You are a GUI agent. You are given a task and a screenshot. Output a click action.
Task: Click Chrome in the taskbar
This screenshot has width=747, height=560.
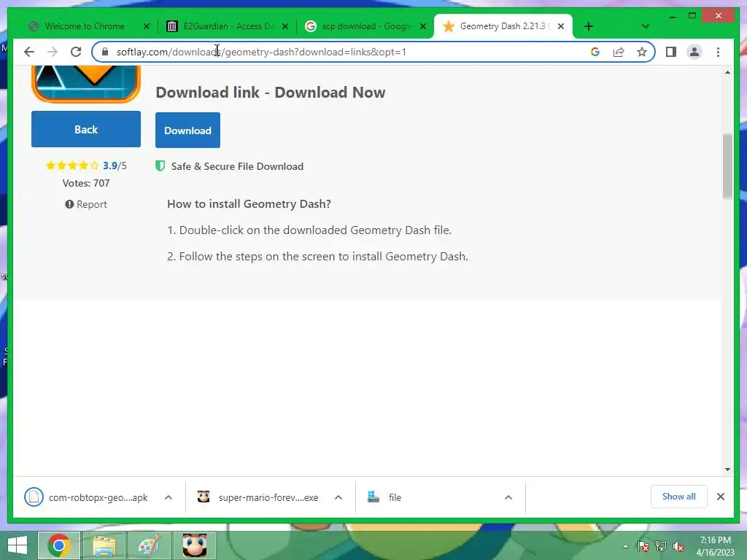pyautogui.click(x=59, y=545)
